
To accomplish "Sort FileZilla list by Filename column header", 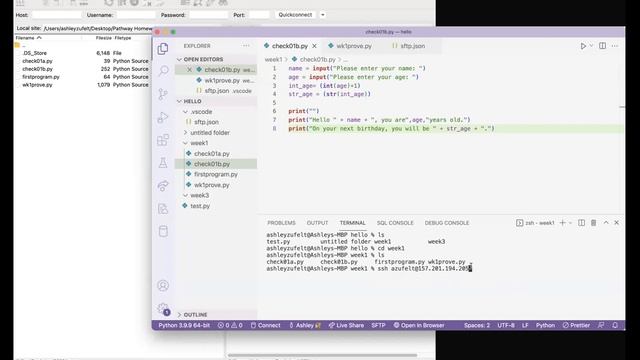I will [28, 38].
